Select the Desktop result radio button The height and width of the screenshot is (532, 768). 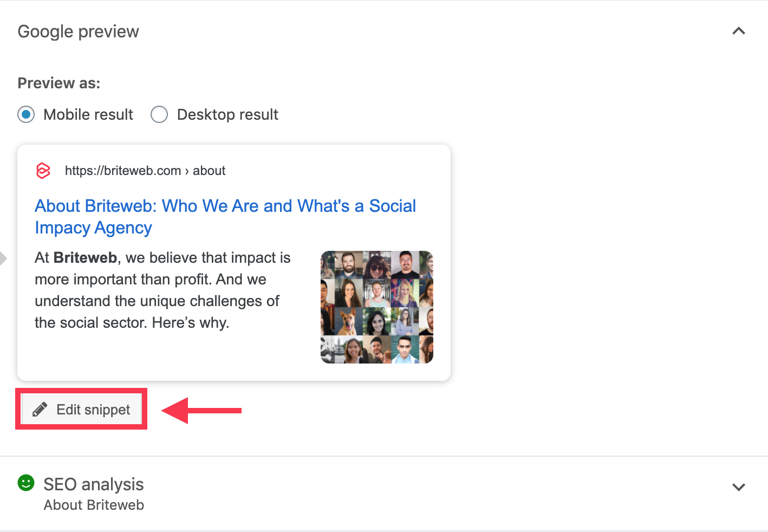(x=159, y=115)
